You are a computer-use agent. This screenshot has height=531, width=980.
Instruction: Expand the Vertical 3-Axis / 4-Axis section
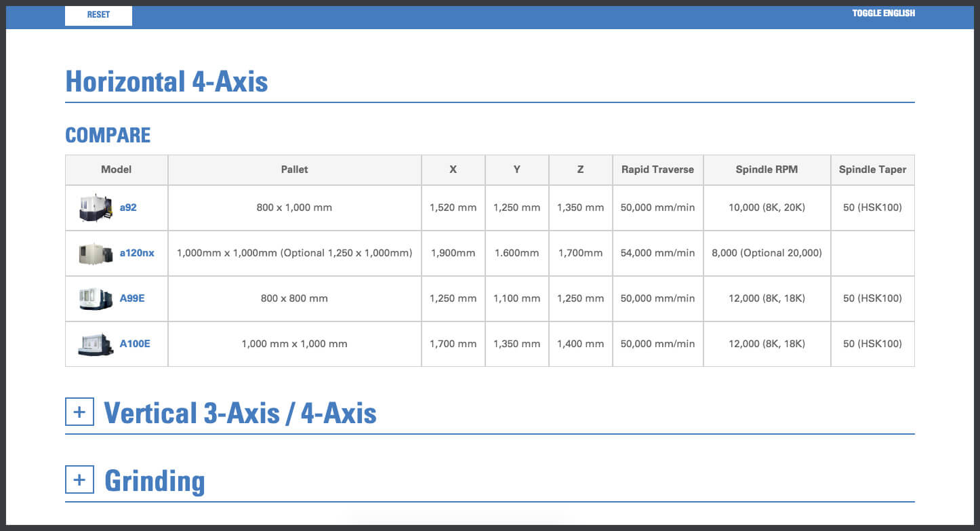pos(79,412)
